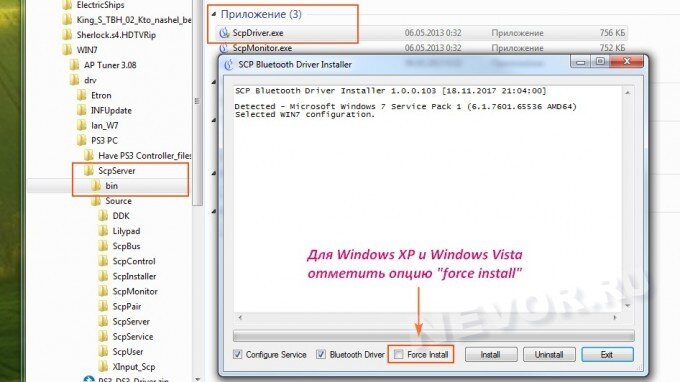The image size is (680, 382).
Task: Select the ScpUser folder icon
Action: [103, 352]
